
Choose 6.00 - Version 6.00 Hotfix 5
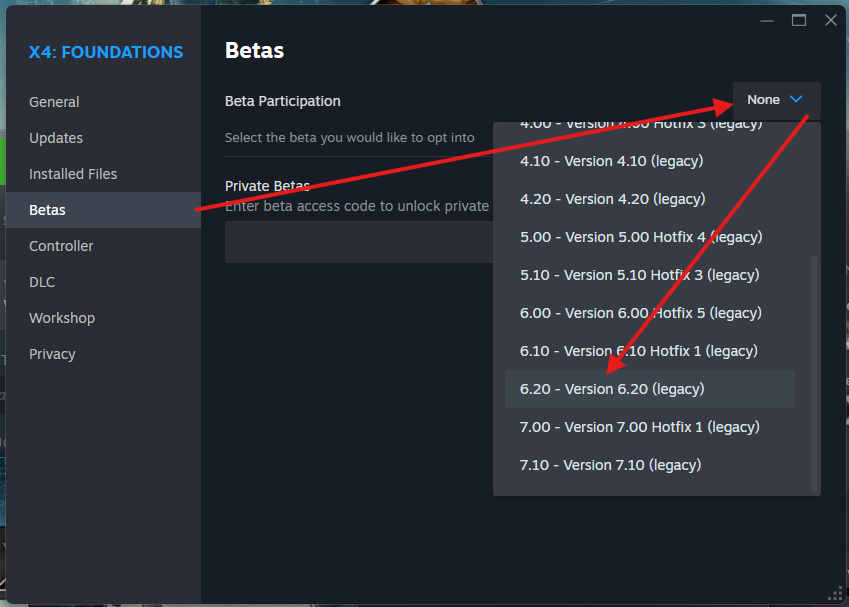640,313
